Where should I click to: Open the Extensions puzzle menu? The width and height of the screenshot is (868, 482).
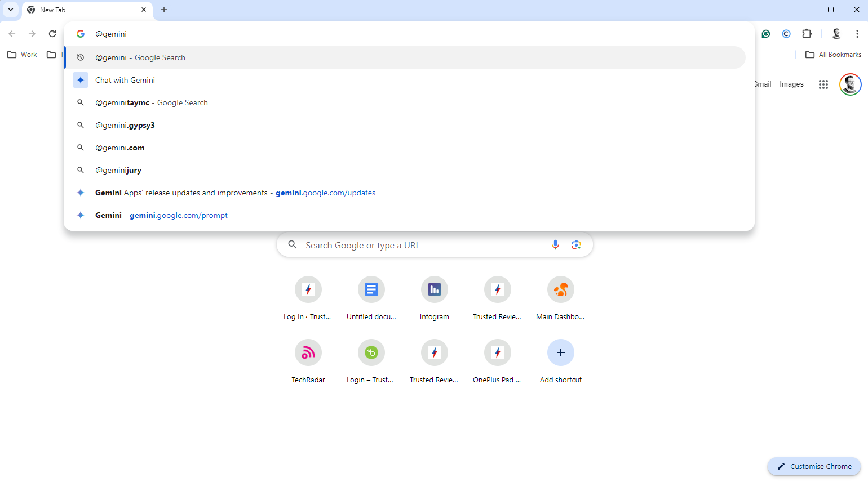pos(807,34)
